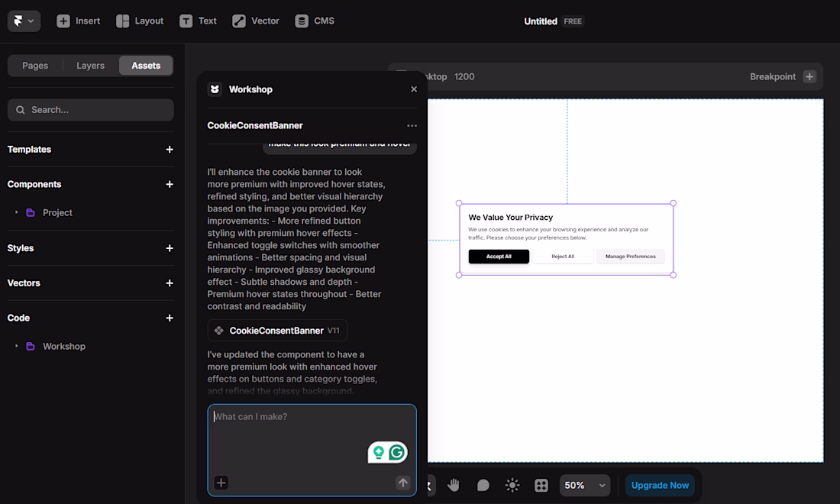This screenshot has height=504, width=840.
Task: Expand the Project folder arrow
Action: (x=17, y=212)
